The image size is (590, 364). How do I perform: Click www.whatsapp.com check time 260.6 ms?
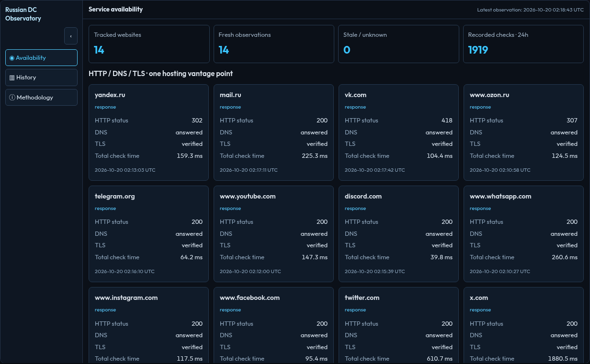point(565,257)
